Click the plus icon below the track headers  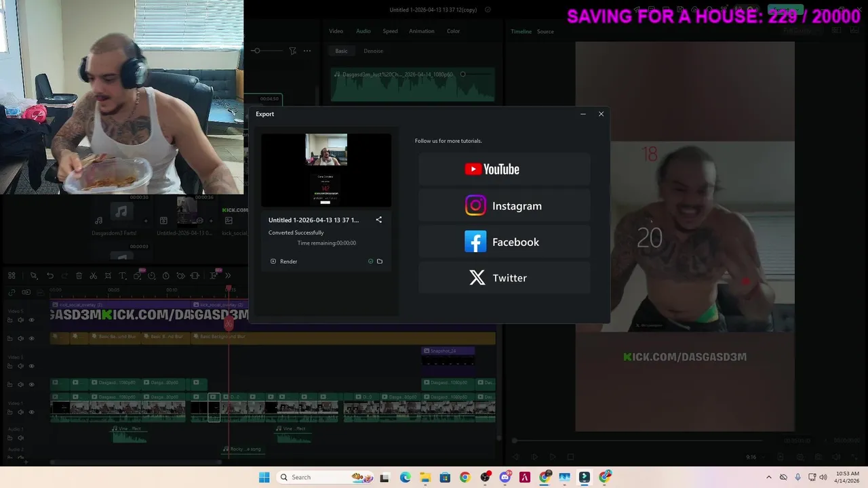coord(25,462)
